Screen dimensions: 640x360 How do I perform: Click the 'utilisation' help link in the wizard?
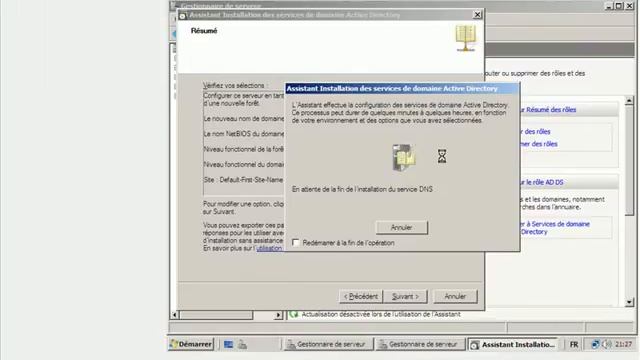pos(269,248)
